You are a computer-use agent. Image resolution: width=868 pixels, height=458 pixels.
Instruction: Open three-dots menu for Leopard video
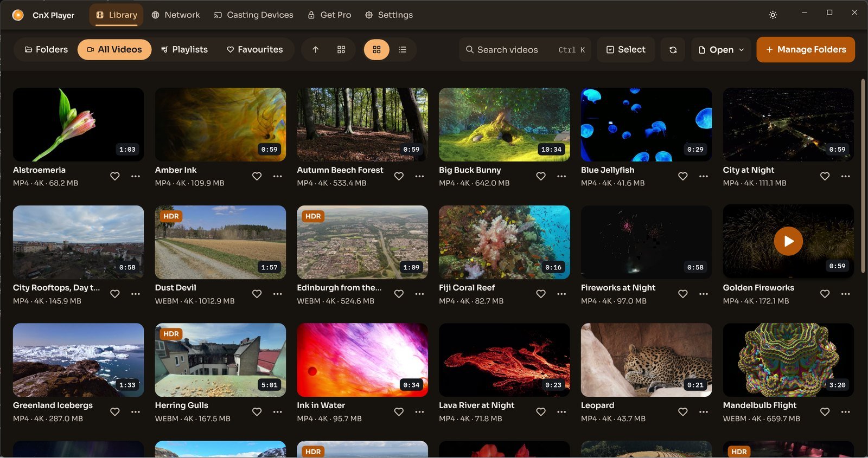pyautogui.click(x=704, y=412)
